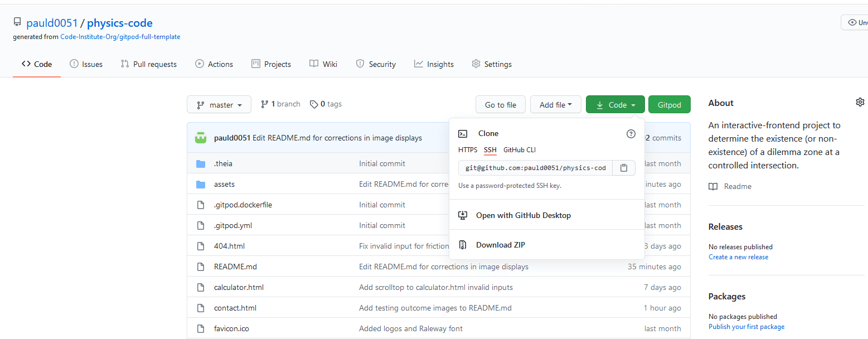The image size is (868, 339).
Task: Open the Wiki tab
Action: [323, 64]
